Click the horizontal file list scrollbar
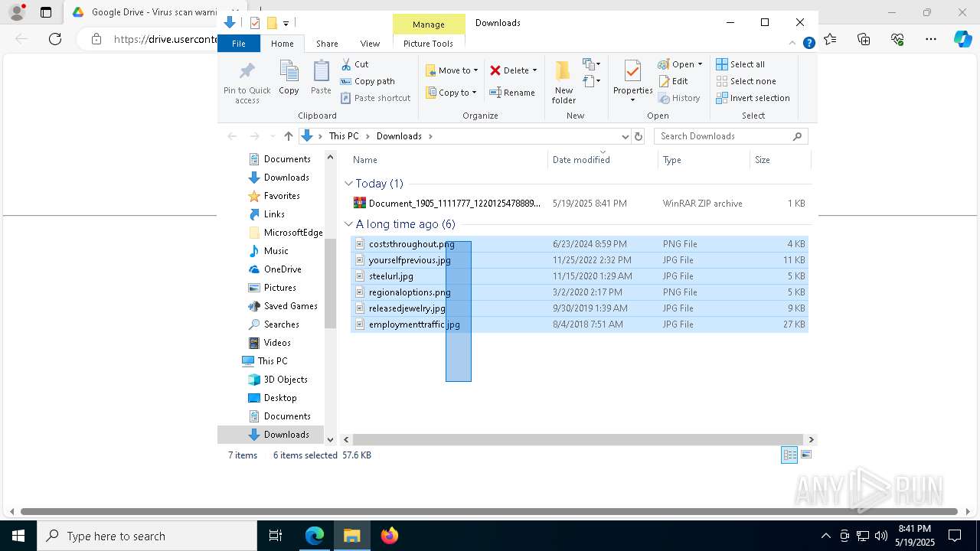The height and width of the screenshot is (551, 980). click(577, 439)
